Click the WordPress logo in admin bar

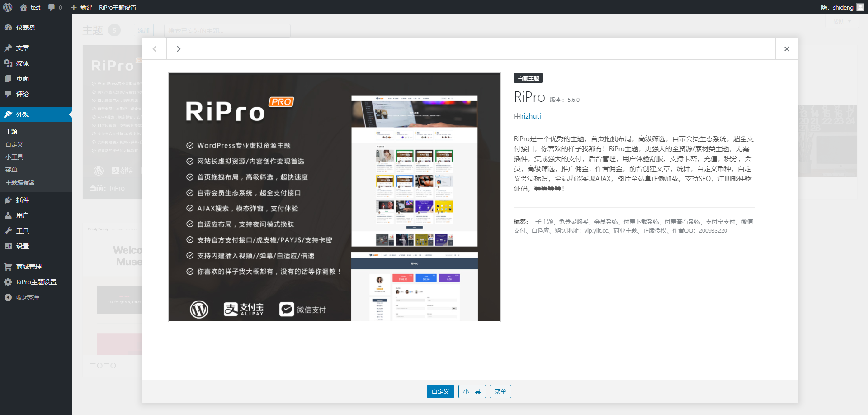pyautogui.click(x=8, y=7)
